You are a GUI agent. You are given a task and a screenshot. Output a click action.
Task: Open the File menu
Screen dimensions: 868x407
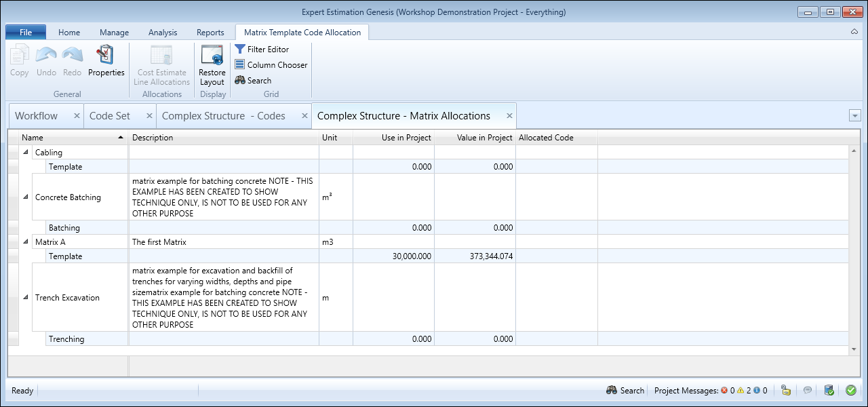point(26,33)
